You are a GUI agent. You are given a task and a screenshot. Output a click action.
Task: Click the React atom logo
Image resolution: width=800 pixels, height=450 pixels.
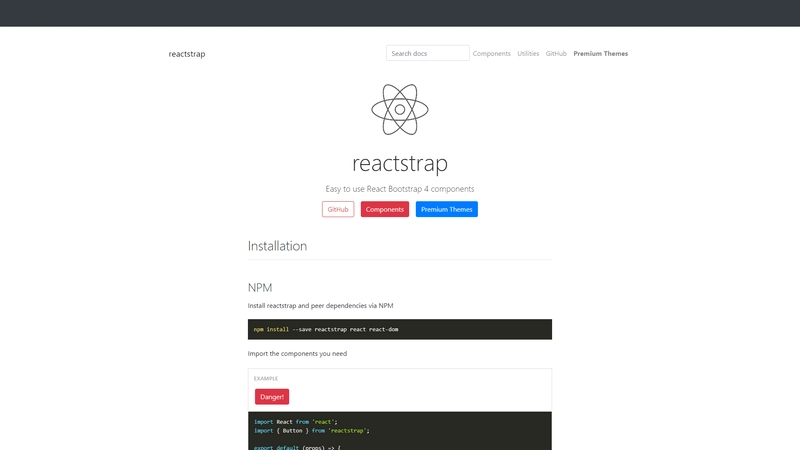coord(400,110)
